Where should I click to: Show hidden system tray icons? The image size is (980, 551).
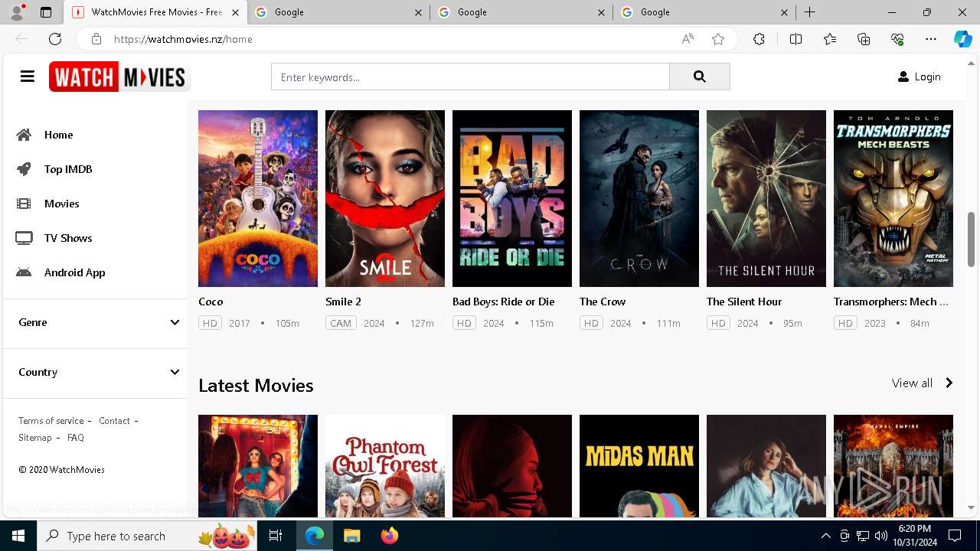pyautogui.click(x=825, y=536)
